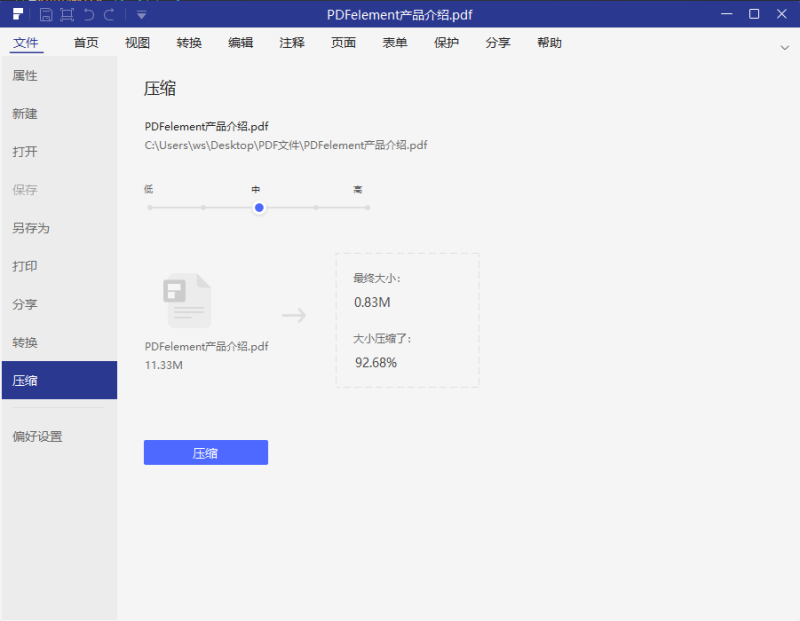Go to the 注释 tab
Viewport: 800px width, 621px height.
(292, 42)
